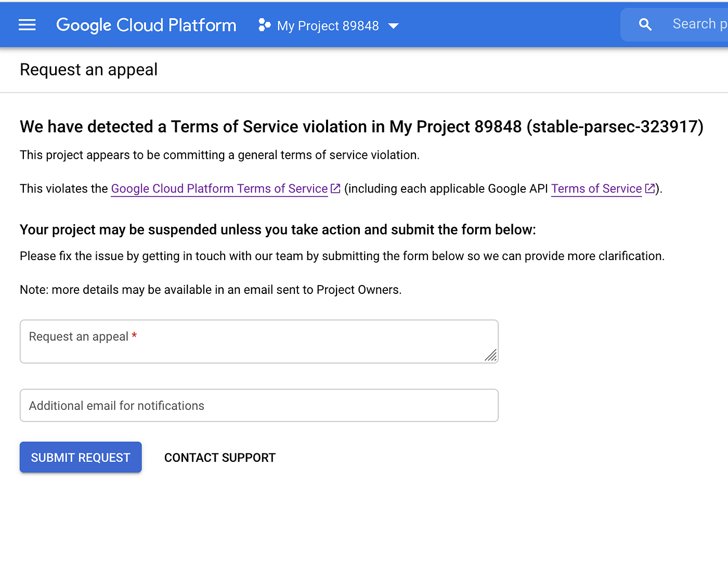The height and width of the screenshot is (581, 728).
Task: Open Google Cloud Platform Terms of Service link
Action: click(x=219, y=188)
